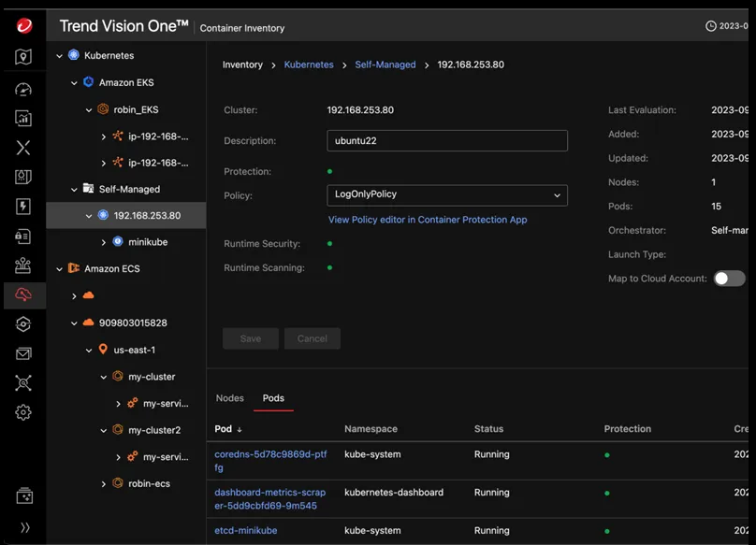The width and height of the screenshot is (756, 545).
Task: Collapse the us-east-1 region node
Action: [x=89, y=350]
